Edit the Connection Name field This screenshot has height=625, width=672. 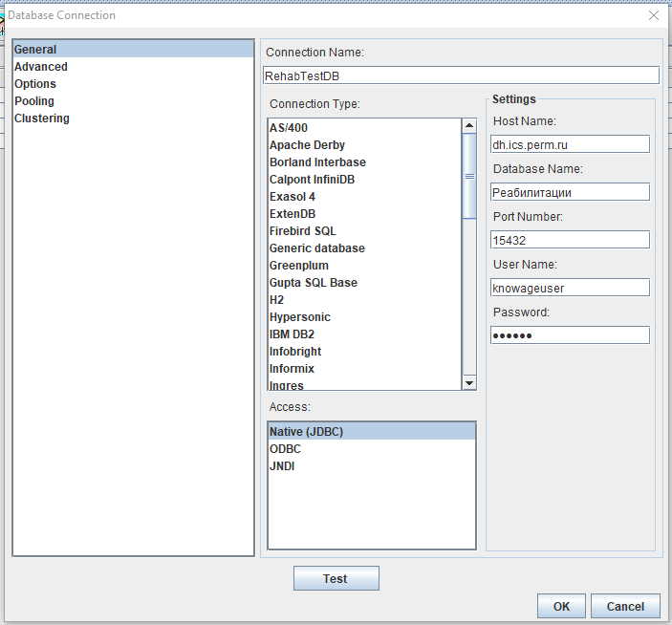tap(461, 75)
